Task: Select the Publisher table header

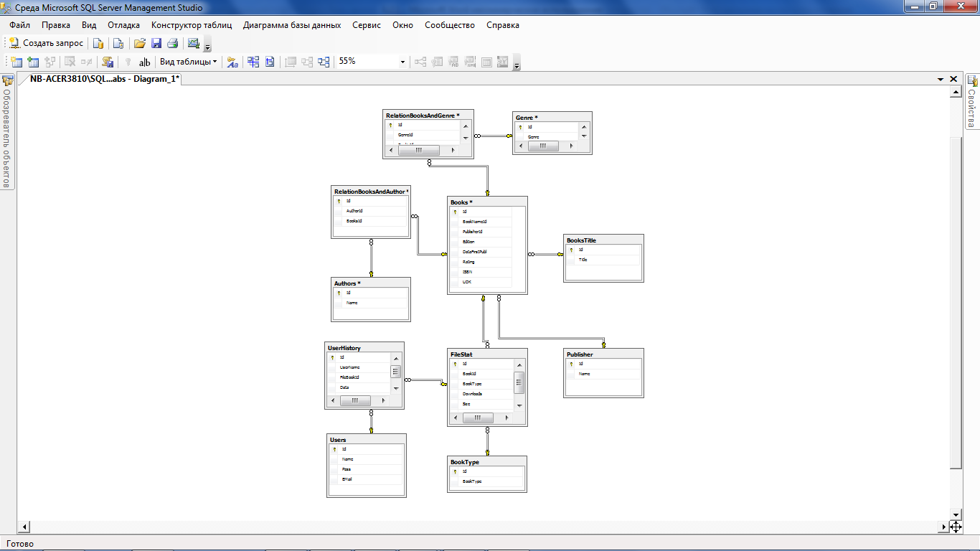Action: [603, 354]
